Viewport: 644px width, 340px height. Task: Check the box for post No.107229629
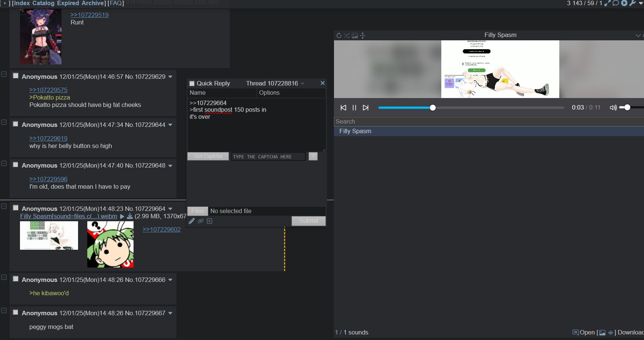pyautogui.click(x=16, y=76)
